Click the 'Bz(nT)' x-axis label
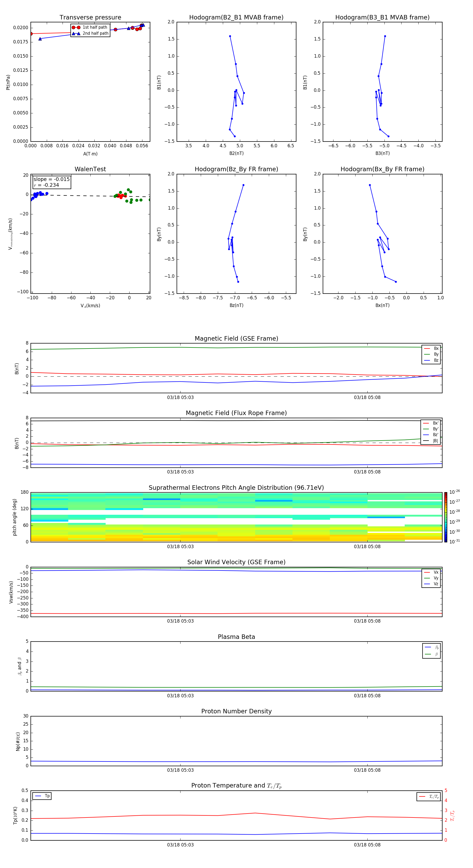Viewport: 473px width, 868px height. click(x=236, y=305)
